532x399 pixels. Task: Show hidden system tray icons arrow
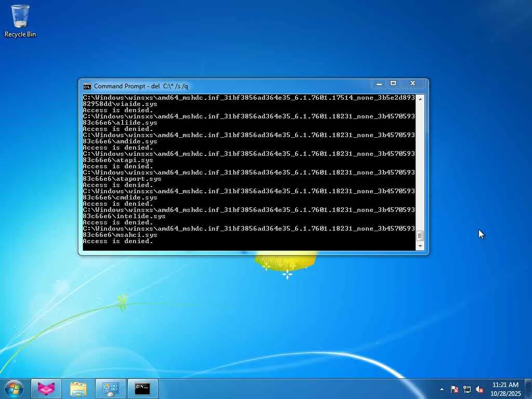[442, 390]
